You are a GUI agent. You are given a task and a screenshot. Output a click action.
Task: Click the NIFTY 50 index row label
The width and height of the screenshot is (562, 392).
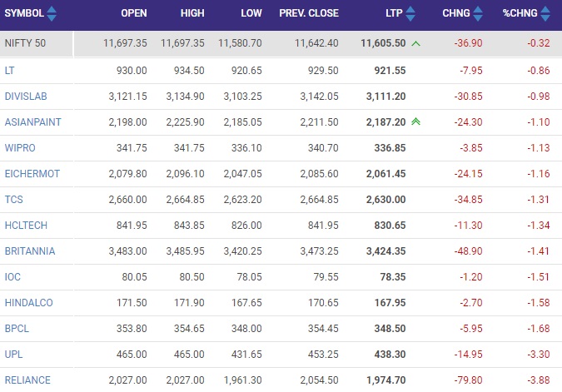point(26,44)
